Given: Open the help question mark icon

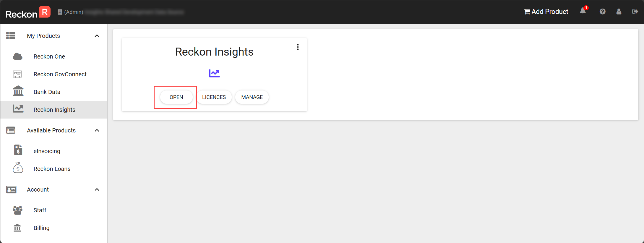Looking at the screenshot, I should coord(602,12).
